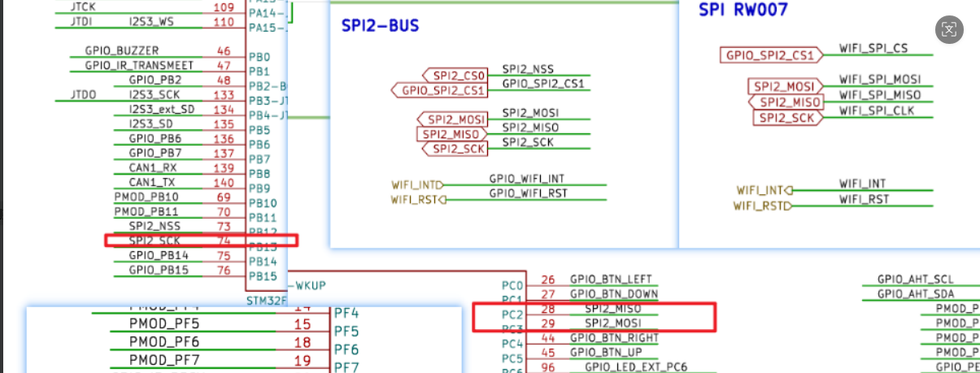Click the WIFI_SPI_CS net label
Image resolution: width=980 pixels, height=373 pixels.
point(873,49)
